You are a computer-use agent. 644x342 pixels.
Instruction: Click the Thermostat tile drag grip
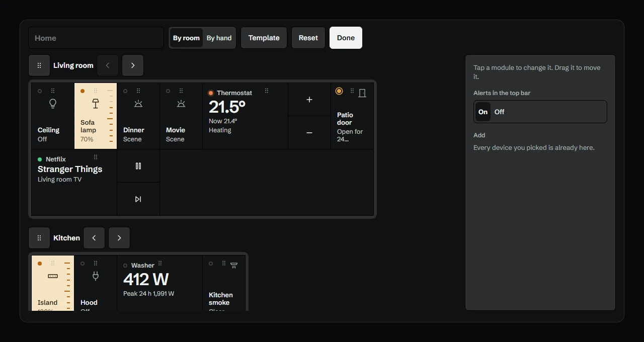tap(267, 91)
